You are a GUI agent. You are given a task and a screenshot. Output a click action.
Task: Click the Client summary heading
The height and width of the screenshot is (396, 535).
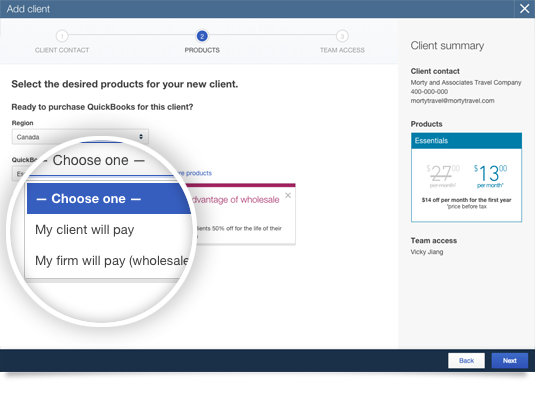tap(447, 45)
